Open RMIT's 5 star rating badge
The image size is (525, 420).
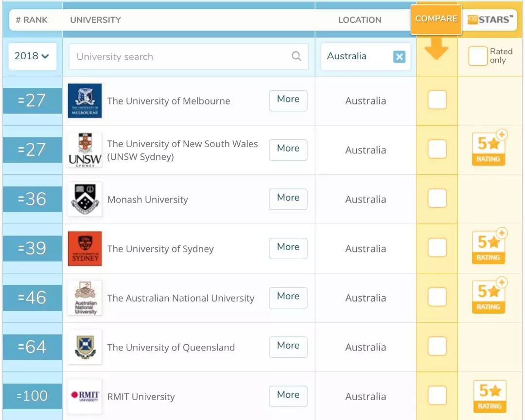[489, 396]
